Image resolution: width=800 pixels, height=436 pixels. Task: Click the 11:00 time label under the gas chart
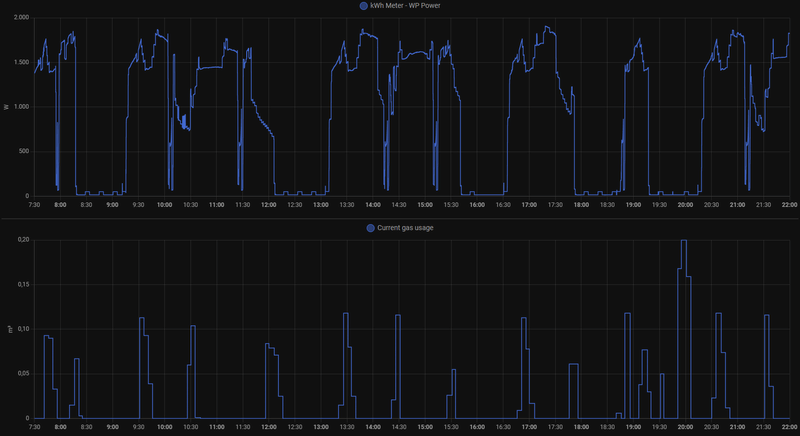(x=217, y=427)
